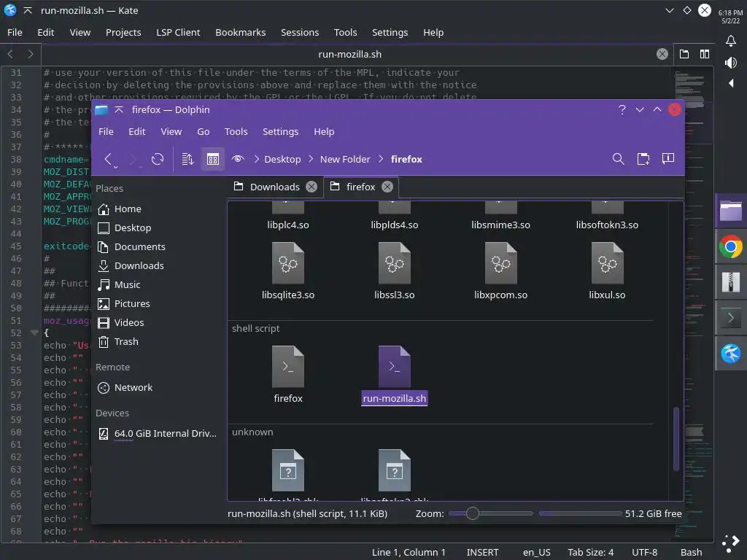Select the firefox tab
The width and height of the screenshot is (747, 560).
click(x=360, y=187)
